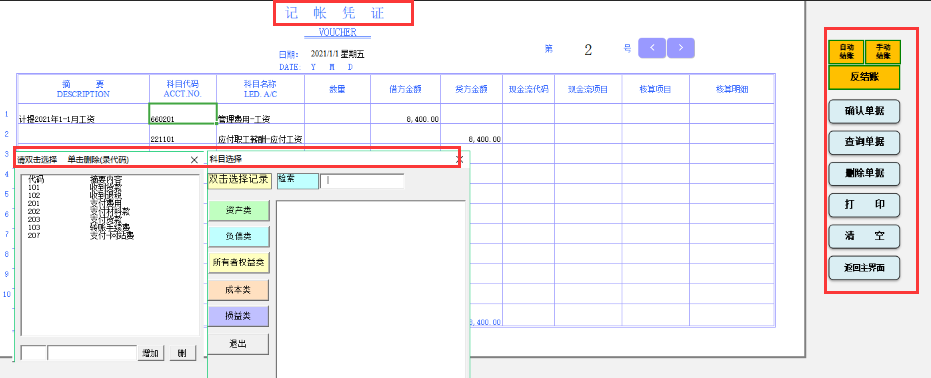Go to previous voucher with left arrow
The height and width of the screenshot is (378, 931).
[x=652, y=48]
